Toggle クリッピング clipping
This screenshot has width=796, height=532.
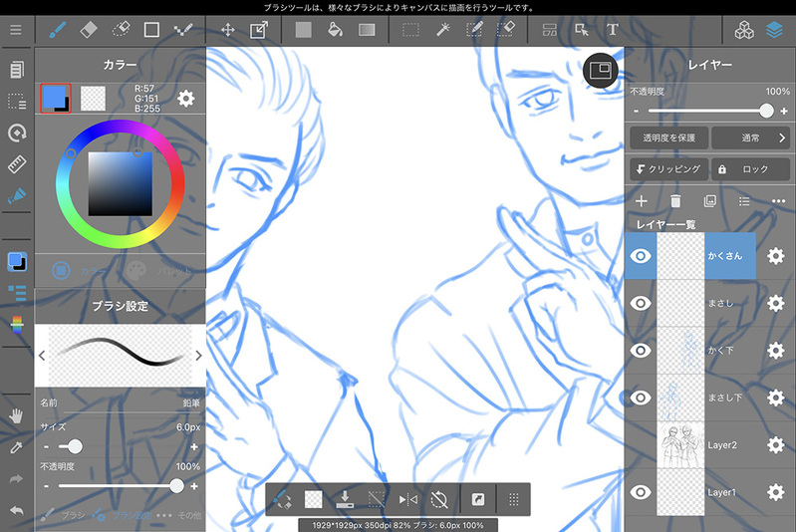tap(668, 169)
